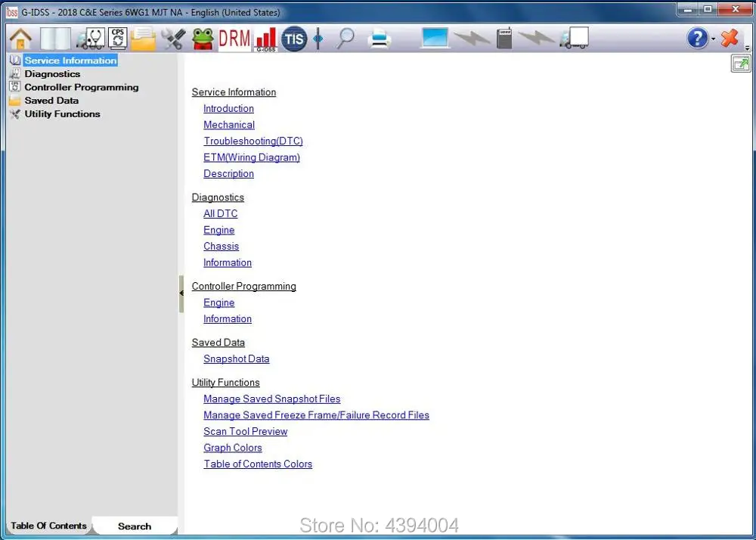The width and height of the screenshot is (756, 540).
Task: Click the truck vehicle connection icon
Action: pyautogui.click(x=574, y=38)
